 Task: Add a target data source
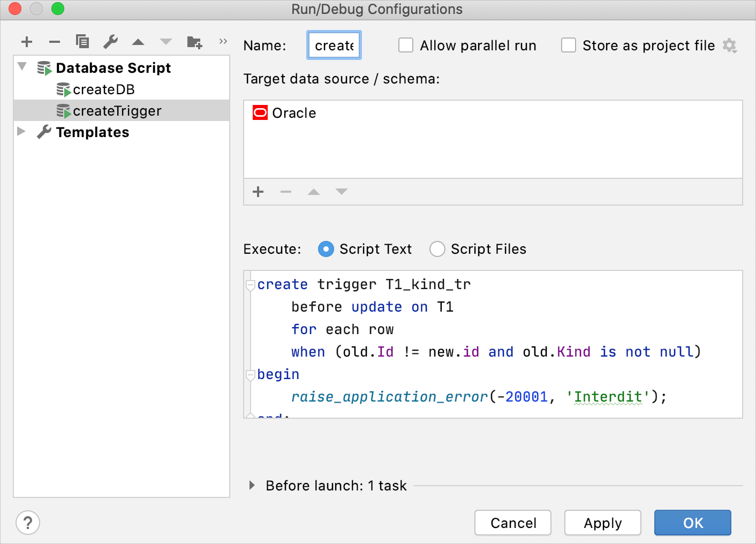coord(258,192)
